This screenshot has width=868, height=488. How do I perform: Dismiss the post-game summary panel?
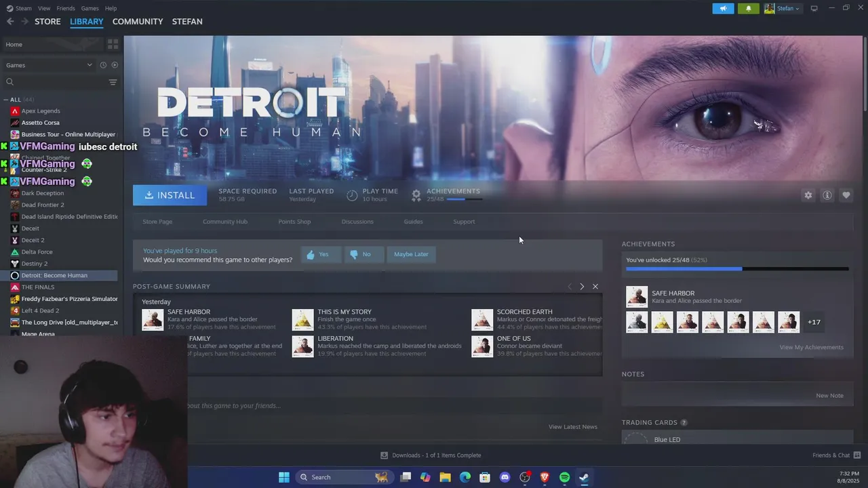coord(595,287)
